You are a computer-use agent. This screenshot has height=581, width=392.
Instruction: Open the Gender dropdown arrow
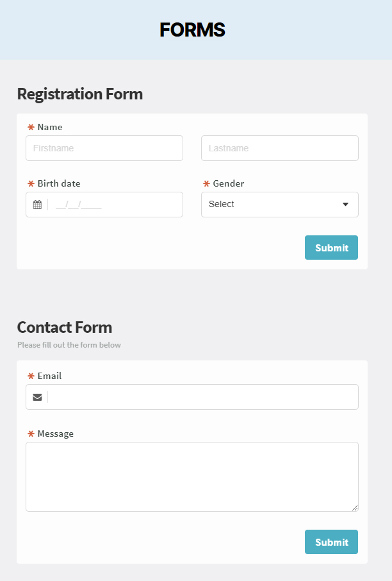coord(345,205)
